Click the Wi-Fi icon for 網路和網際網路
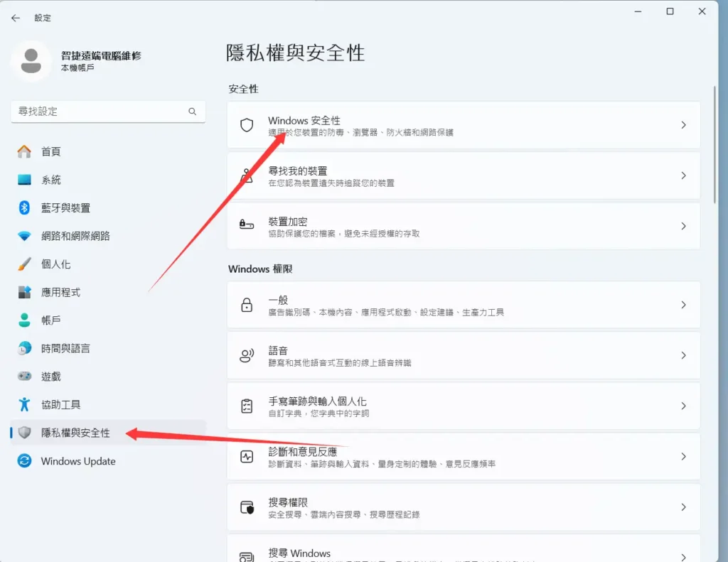The width and height of the screenshot is (728, 562). (x=24, y=236)
